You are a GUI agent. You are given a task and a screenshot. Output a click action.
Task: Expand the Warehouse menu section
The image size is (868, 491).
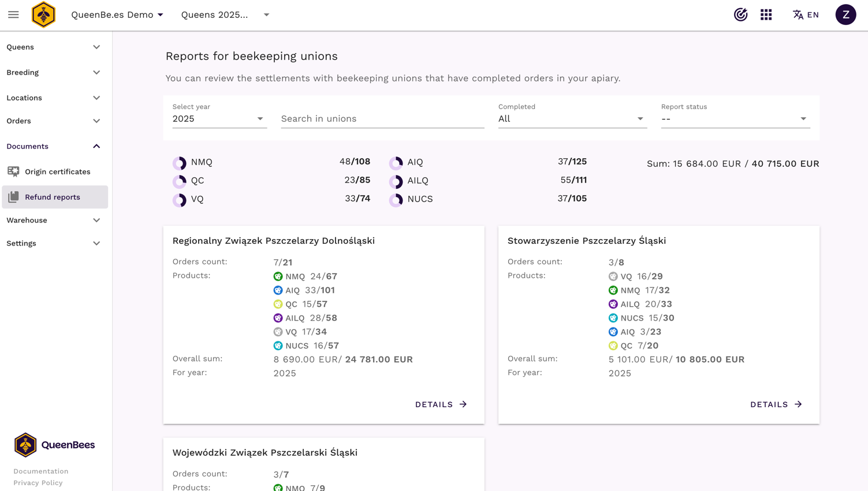(53, 221)
